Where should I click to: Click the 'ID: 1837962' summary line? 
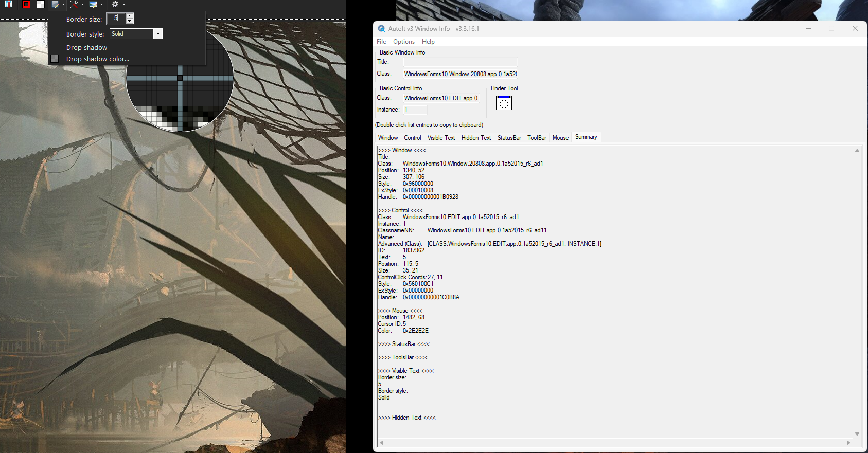[401, 250]
